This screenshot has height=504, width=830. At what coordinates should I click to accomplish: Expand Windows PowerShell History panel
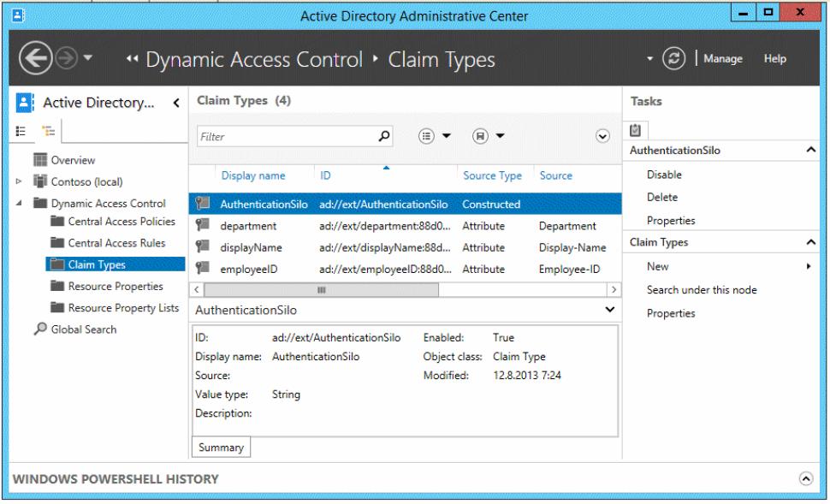805,478
